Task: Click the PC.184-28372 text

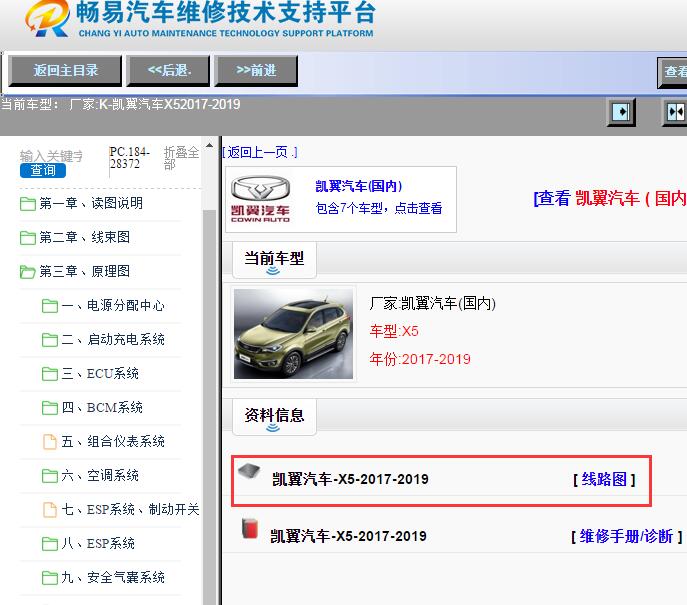Action: pyautogui.click(x=129, y=158)
